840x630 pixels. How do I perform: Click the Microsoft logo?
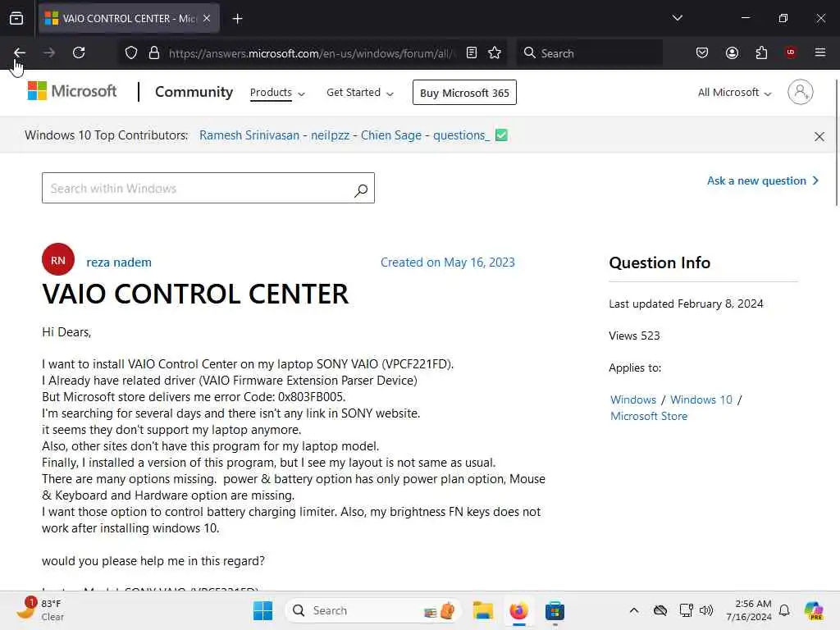[x=72, y=91]
